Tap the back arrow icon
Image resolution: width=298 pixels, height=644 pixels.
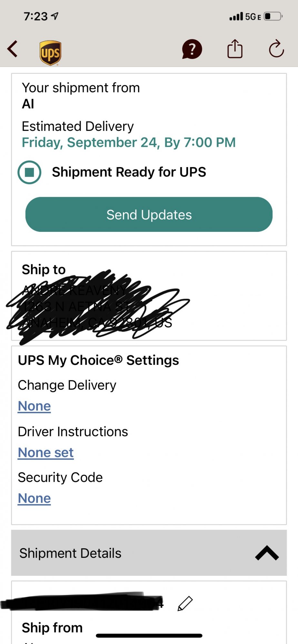(13, 49)
